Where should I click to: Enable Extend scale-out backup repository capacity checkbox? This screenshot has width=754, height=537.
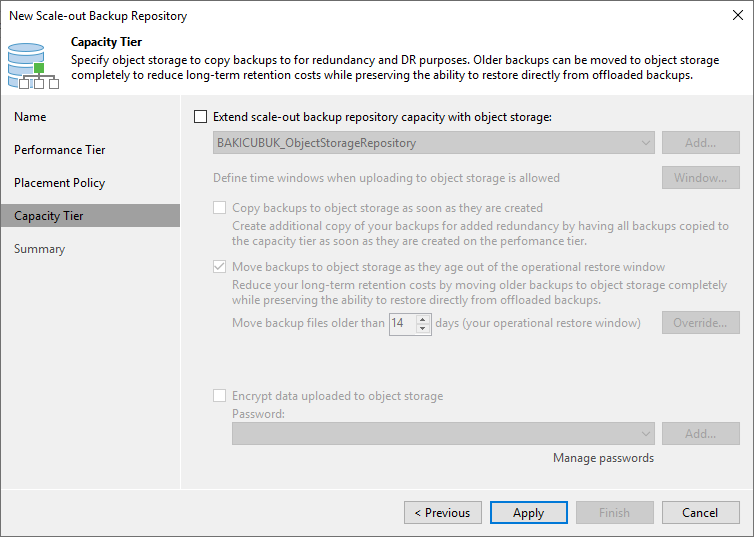pyautogui.click(x=201, y=117)
